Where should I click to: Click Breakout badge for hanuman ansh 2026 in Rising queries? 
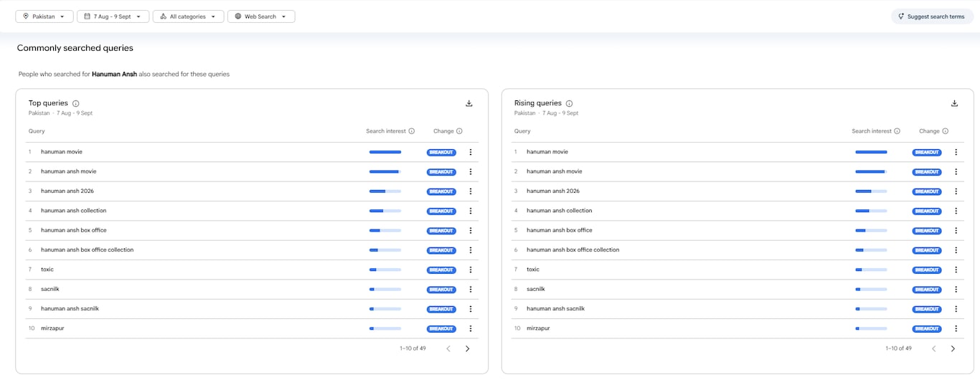927,191
